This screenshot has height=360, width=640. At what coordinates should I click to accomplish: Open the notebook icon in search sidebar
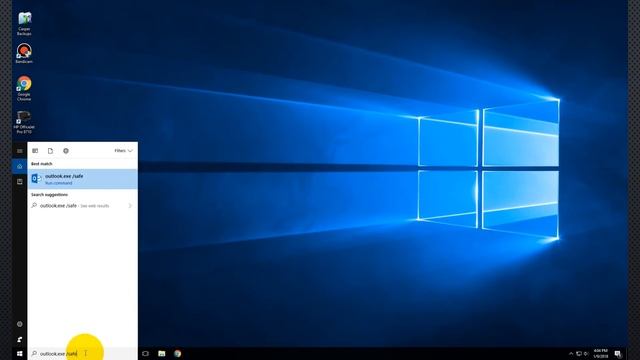point(20,182)
